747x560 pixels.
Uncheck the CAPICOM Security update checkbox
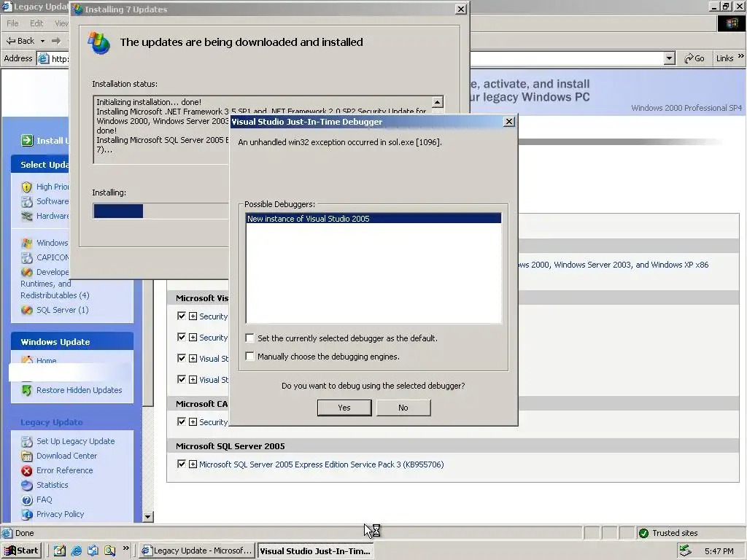click(182, 422)
